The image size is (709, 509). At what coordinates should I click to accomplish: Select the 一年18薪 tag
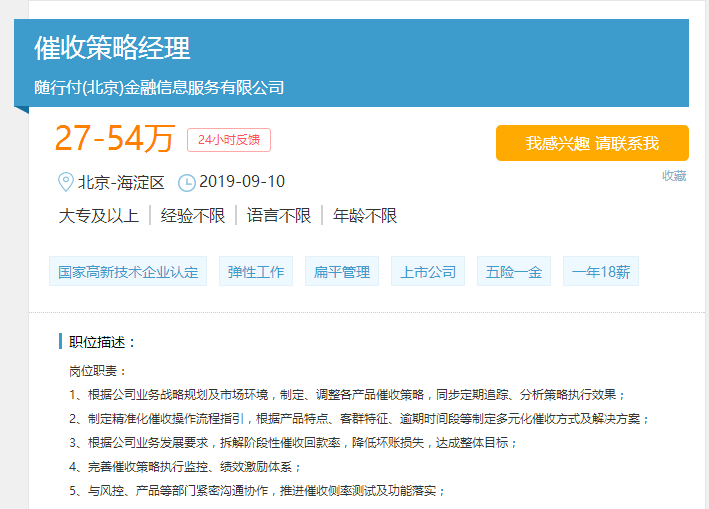tap(601, 272)
